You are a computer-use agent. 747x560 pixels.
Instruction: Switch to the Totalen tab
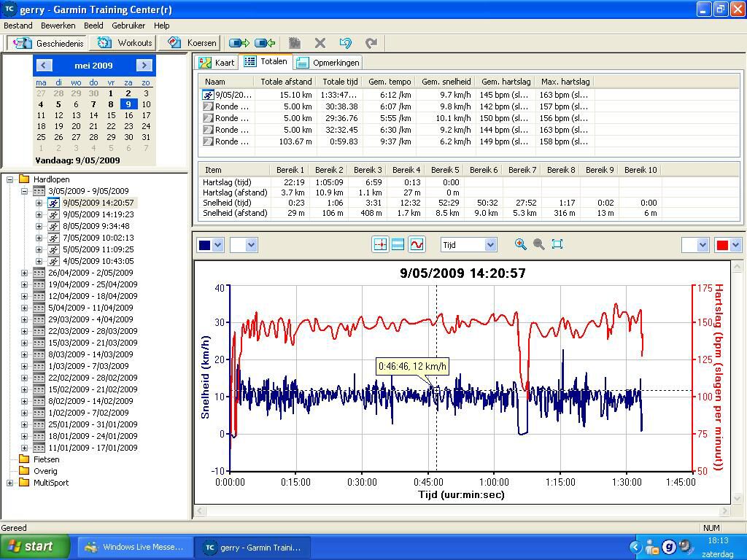tap(266, 61)
